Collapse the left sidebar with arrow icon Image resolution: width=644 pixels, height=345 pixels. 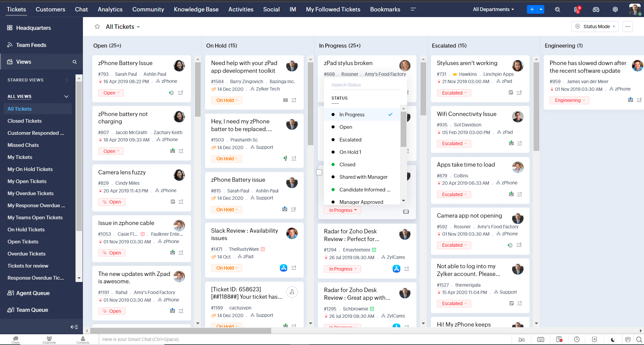pos(74,327)
